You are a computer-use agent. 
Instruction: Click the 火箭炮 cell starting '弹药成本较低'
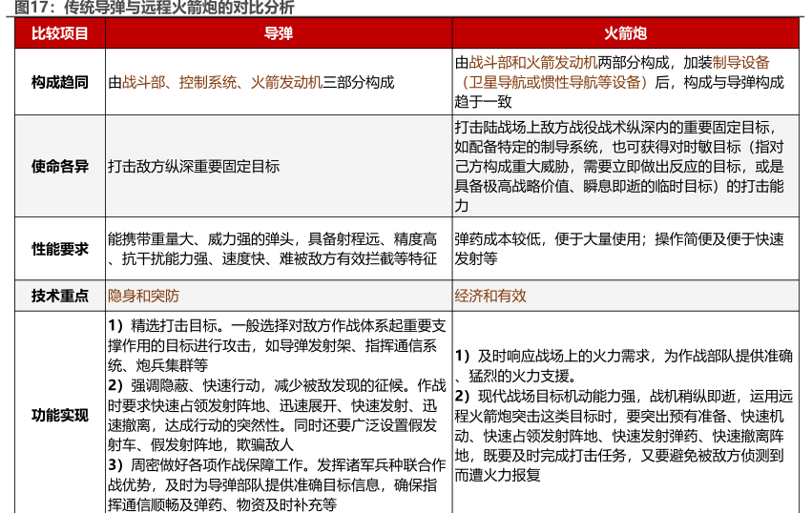[x=624, y=248]
